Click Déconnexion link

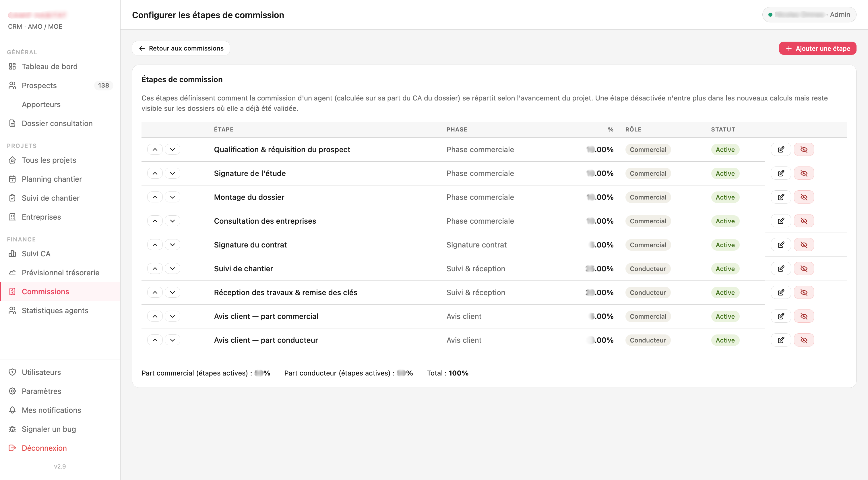pos(60,448)
